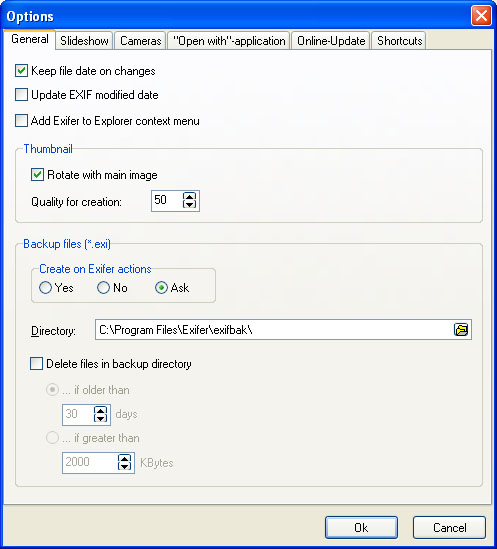Uncheck Keep file date on changes
The width and height of the screenshot is (497, 549).
[x=21, y=71]
